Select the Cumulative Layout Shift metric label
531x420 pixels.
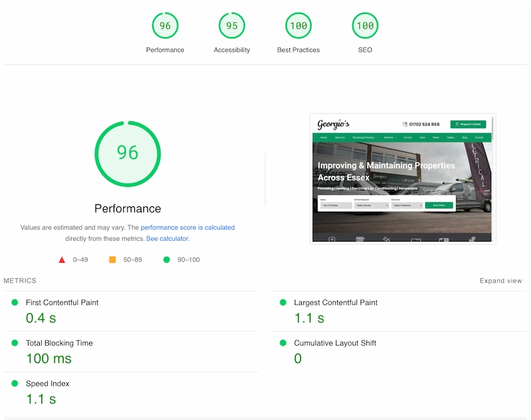335,343
